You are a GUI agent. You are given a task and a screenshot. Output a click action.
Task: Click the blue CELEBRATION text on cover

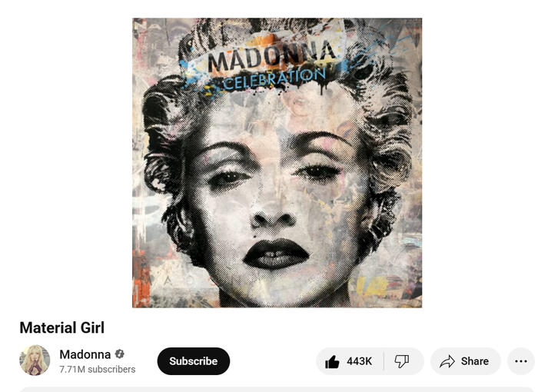pyautogui.click(x=274, y=79)
